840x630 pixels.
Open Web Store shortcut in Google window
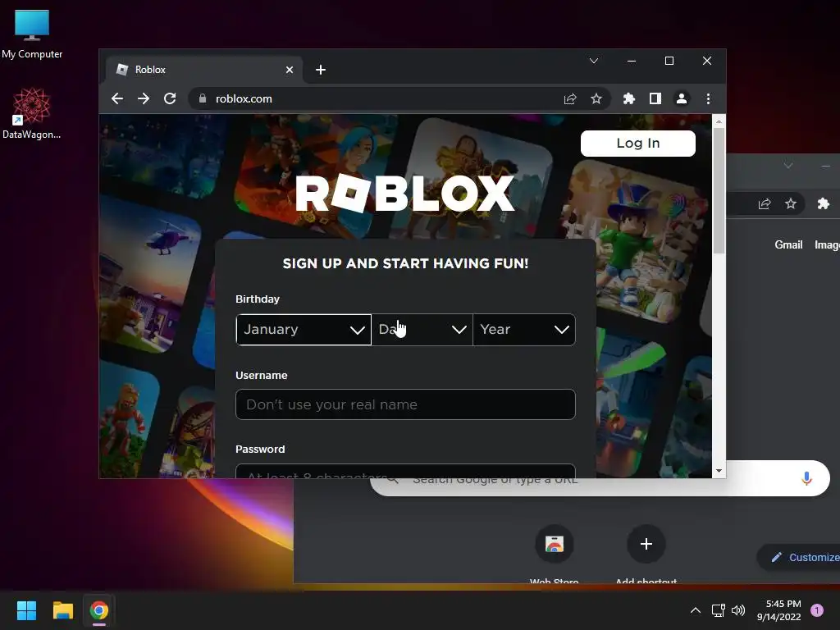(555, 552)
